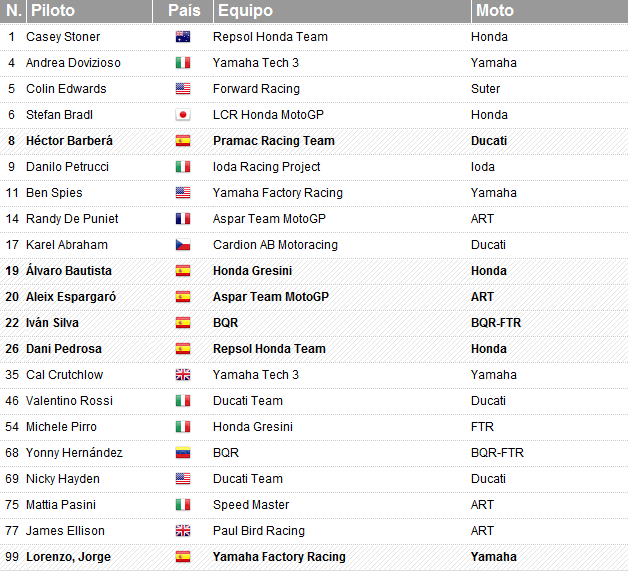The width and height of the screenshot is (629, 571).
Task: Click the USA flag in Nicky Hayden's row
Action: pyautogui.click(x=183, y=479)
